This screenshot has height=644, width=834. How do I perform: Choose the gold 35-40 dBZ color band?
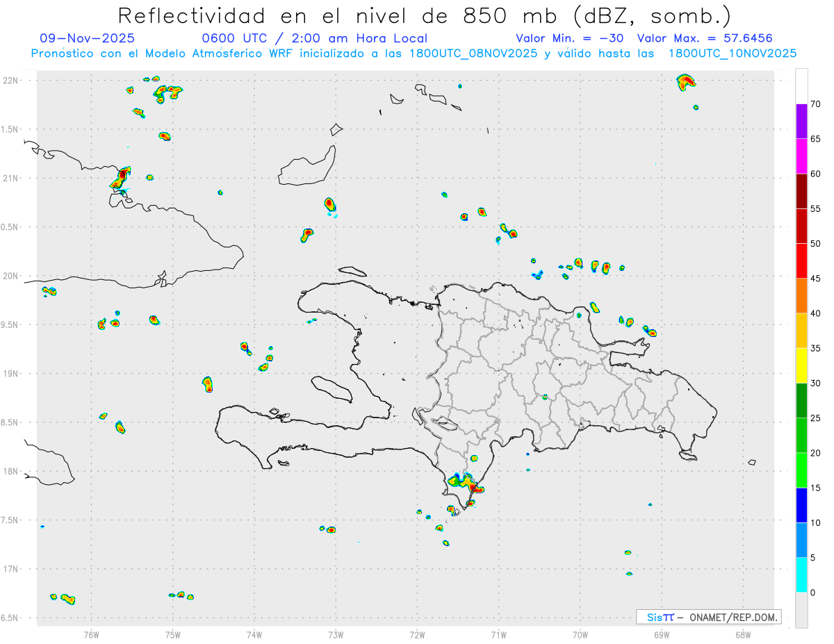coord(801,331)
